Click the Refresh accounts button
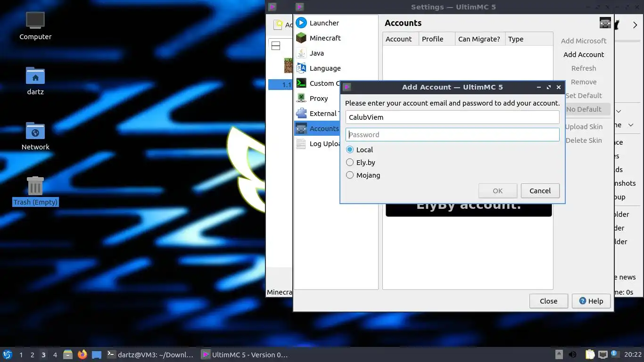This screenshot has width=644, height=362. (584, 68)
